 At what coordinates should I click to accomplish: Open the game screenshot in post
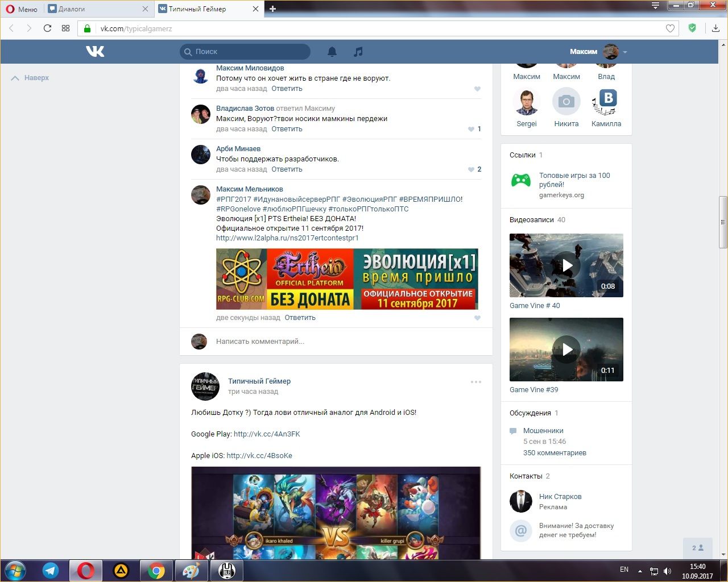pos(336,513)
